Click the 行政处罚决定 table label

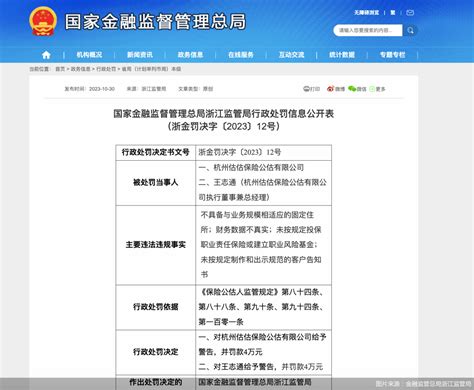[x=156, y=352]
